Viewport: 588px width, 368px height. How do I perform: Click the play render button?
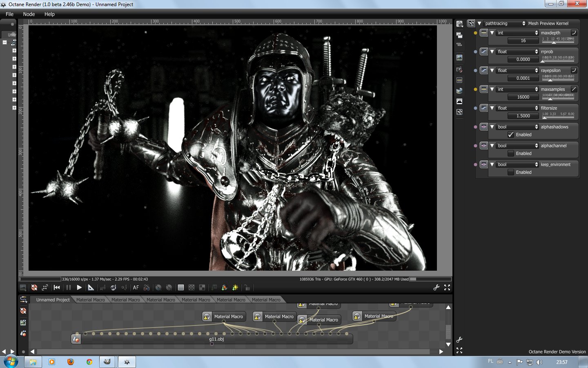click(x=79, y=287)
